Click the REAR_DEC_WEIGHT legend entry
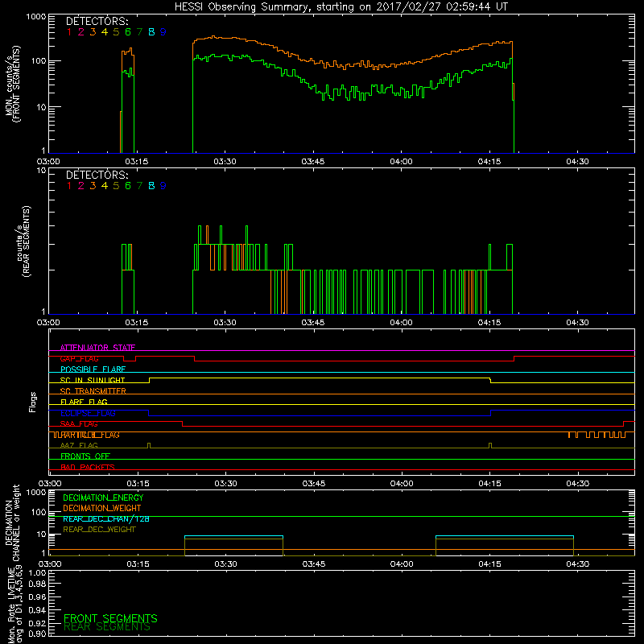The image size is (644, 644). pos(99,530)
